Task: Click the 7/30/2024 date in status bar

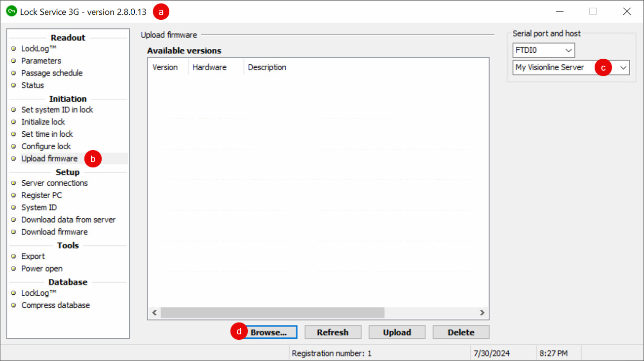Action: [492, 354]
